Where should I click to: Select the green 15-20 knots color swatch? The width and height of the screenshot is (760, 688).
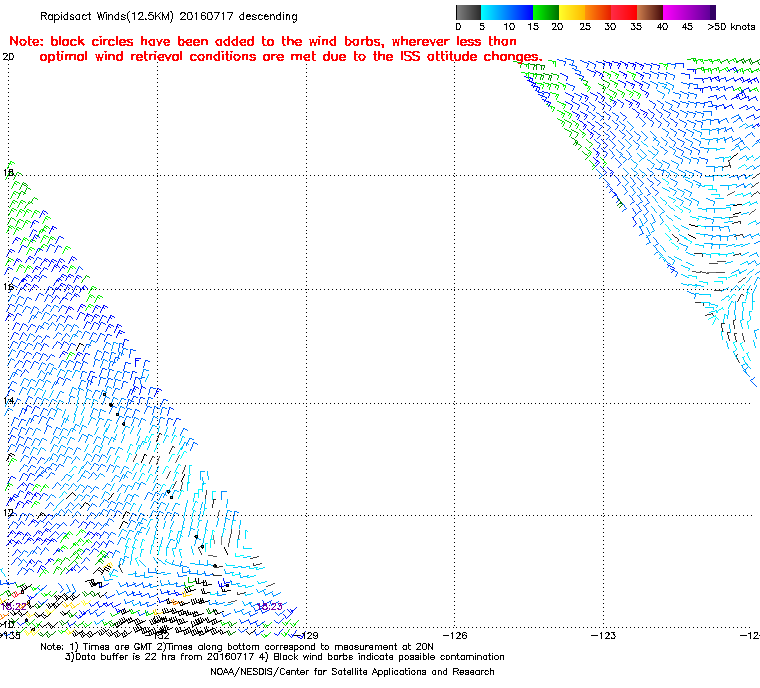click(546, 12)
